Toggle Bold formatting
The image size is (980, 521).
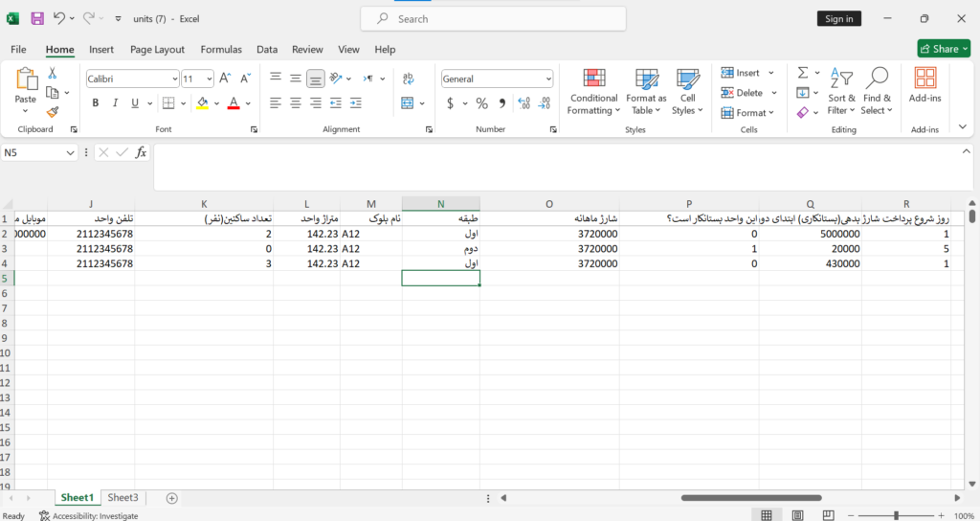pyautogui.click(x=96, y=103)
